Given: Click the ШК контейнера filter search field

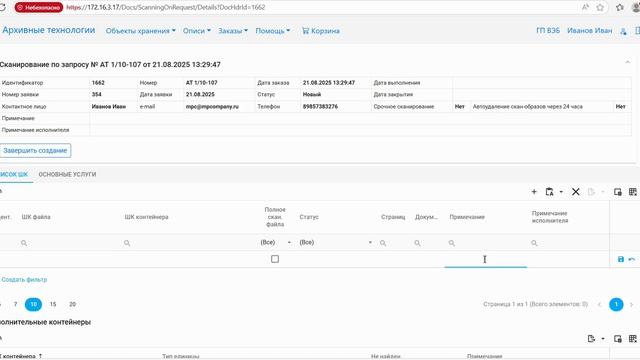Looking at the screenshot, I should [x=189, y=243].
